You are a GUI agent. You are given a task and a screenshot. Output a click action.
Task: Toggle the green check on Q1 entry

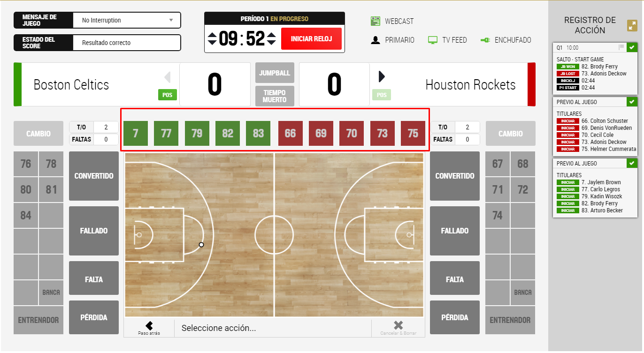[632, 47]
